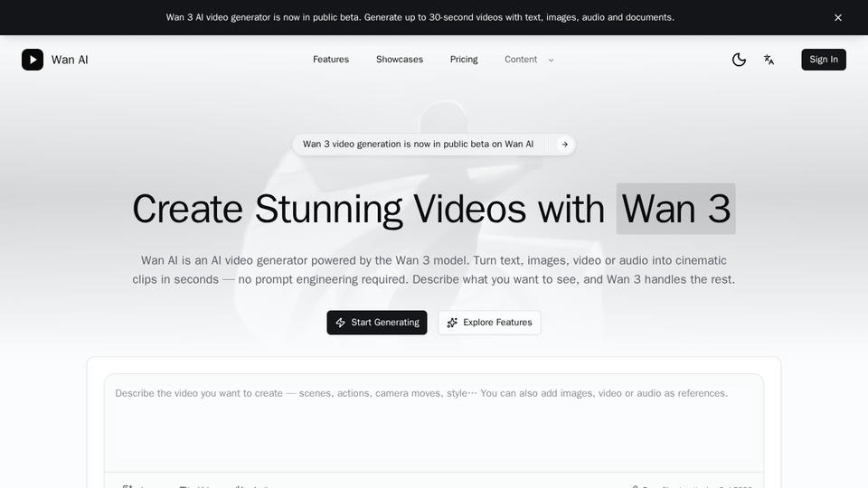Open the language translation selector icon

coord(769,60)
